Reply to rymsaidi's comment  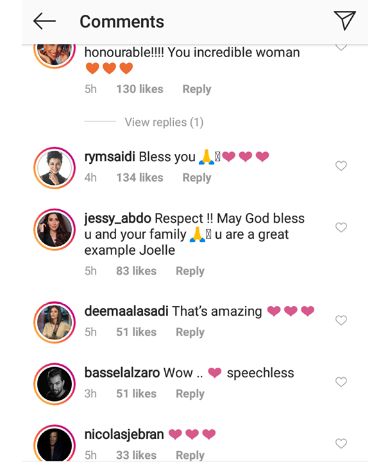[197, 178]
